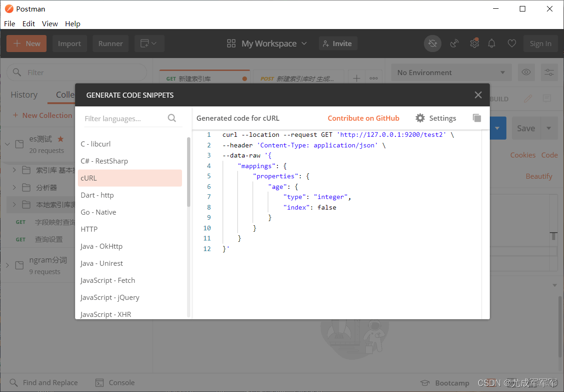Click the comments icon near BUILD
Image resolution: width=564 pixels, height=392 pixels.
click(x=547, y=98)
